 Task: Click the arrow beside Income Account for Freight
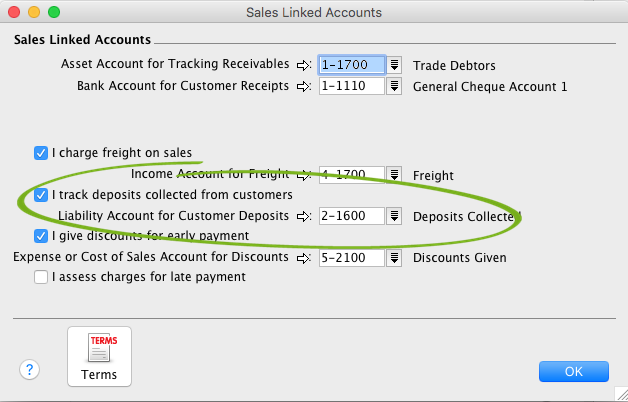point(305,175)
